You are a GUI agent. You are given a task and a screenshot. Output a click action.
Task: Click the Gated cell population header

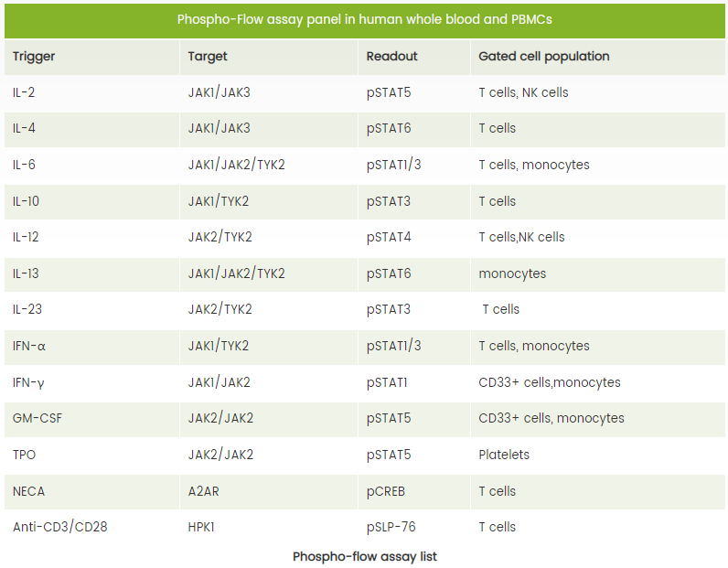pyautogui.click(x=598, y=57)
